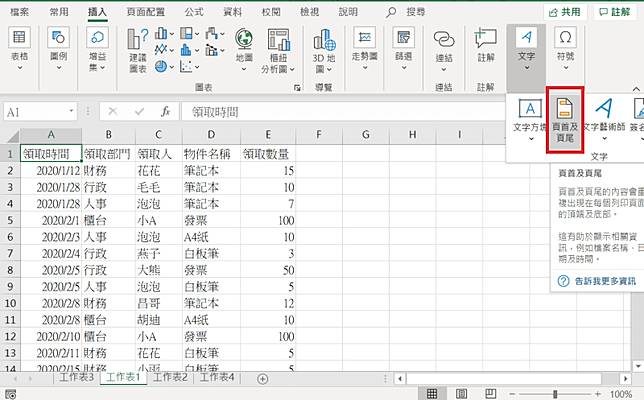
Task: Expand the column chart dropdown arrow
Action: pyautogui.click(x=171, y=34)
